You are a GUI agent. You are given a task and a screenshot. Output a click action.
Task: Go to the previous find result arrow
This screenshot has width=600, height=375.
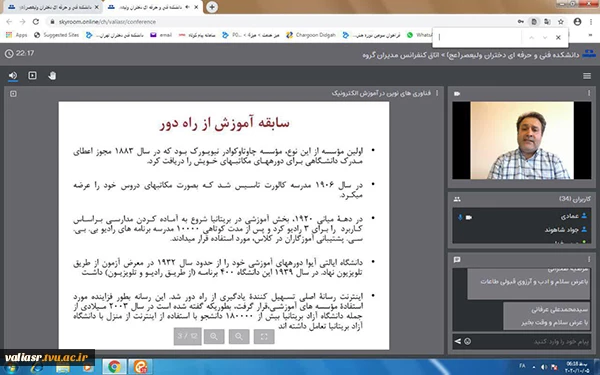point(532,38)
